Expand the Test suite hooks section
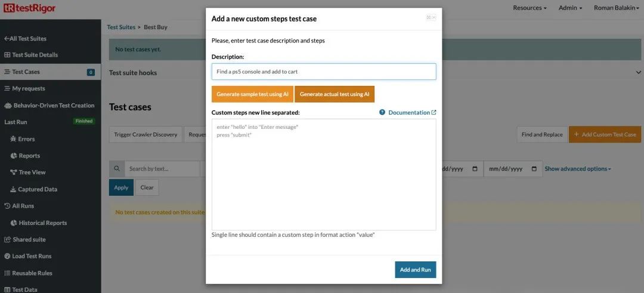 click(638, 72)
